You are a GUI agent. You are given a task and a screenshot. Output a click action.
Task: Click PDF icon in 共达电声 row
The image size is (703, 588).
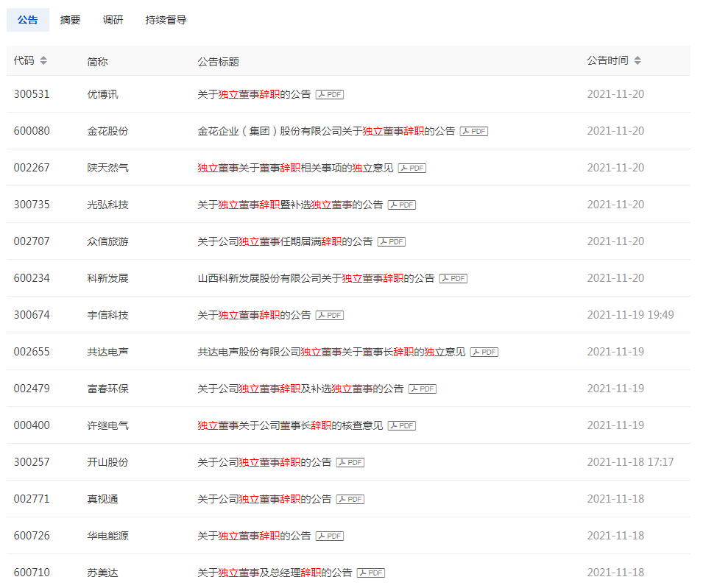point(484,352)
